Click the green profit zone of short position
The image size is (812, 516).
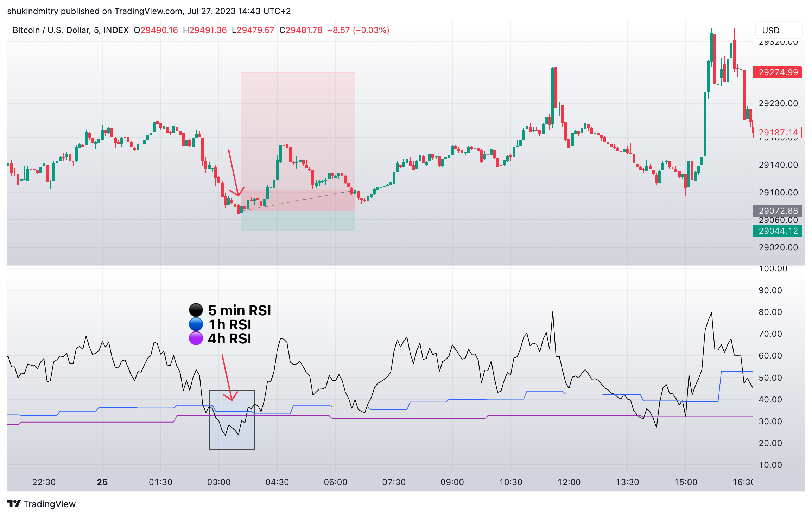click(298, 221)
